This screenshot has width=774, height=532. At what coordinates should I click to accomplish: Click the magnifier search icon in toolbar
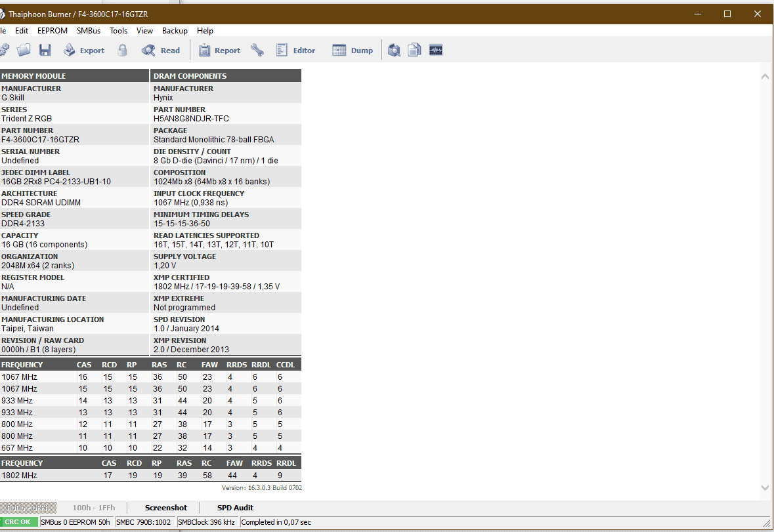coord(394,50)
